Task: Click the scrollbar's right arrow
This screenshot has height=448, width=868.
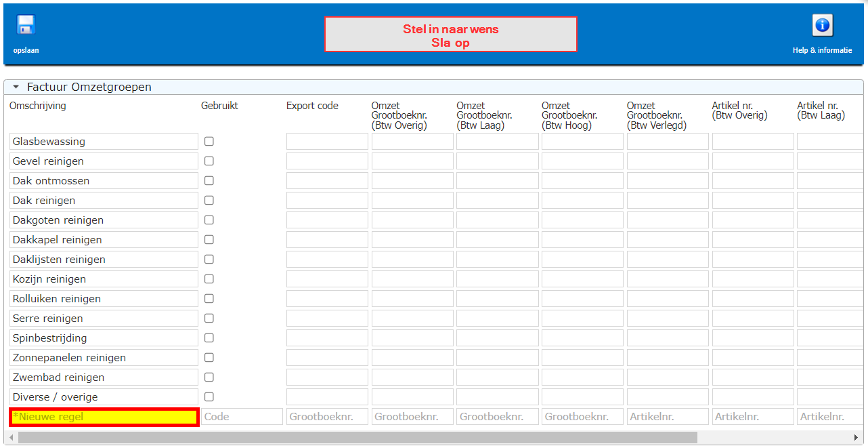Action: pos(856,437)
